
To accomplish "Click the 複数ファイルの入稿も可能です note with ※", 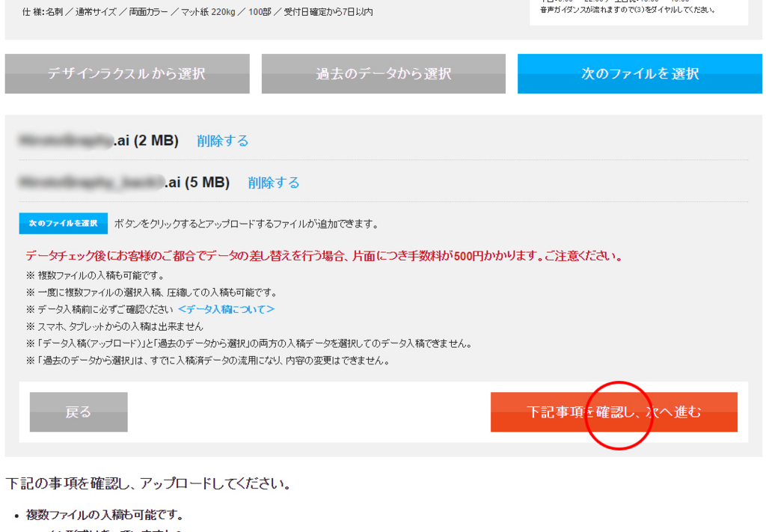I will 95,275.
